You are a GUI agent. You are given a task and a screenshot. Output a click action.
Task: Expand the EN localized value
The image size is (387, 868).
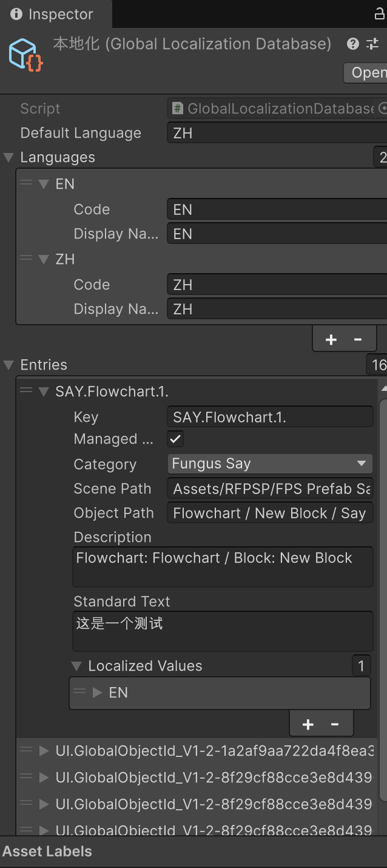tap(97, 693)
